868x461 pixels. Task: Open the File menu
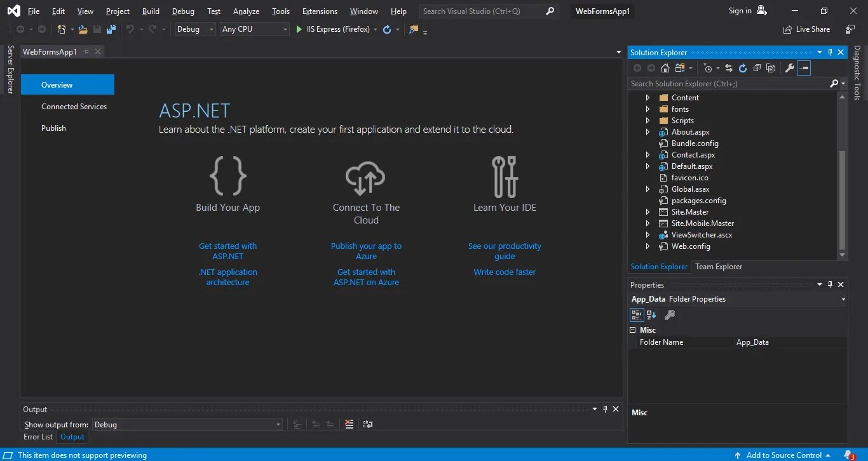[34, 11]
